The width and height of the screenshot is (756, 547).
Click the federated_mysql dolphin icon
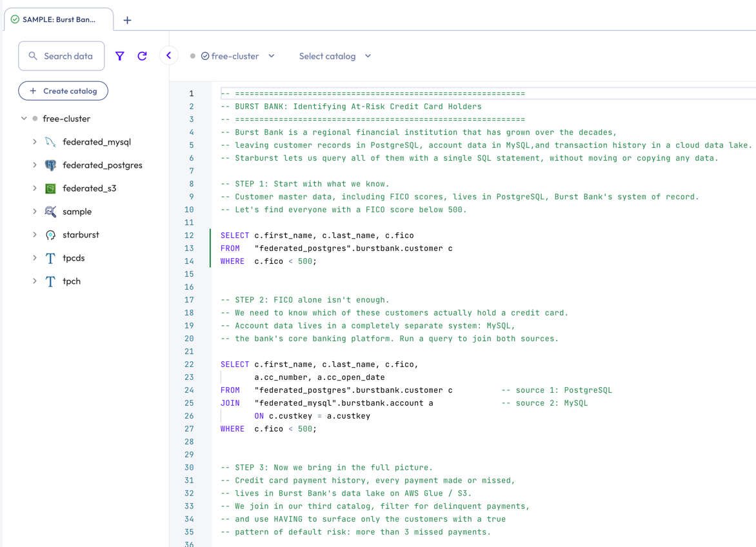50,142
